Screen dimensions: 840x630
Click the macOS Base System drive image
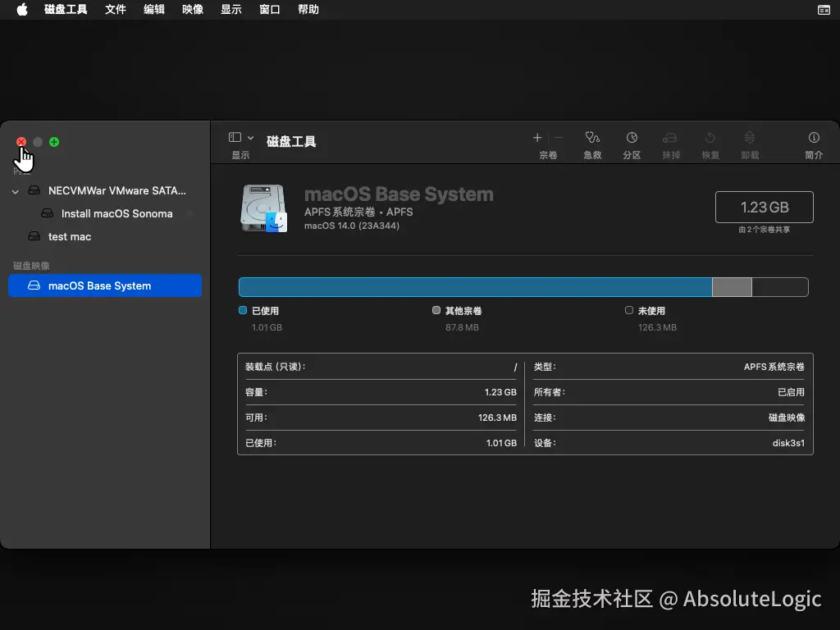264,208
